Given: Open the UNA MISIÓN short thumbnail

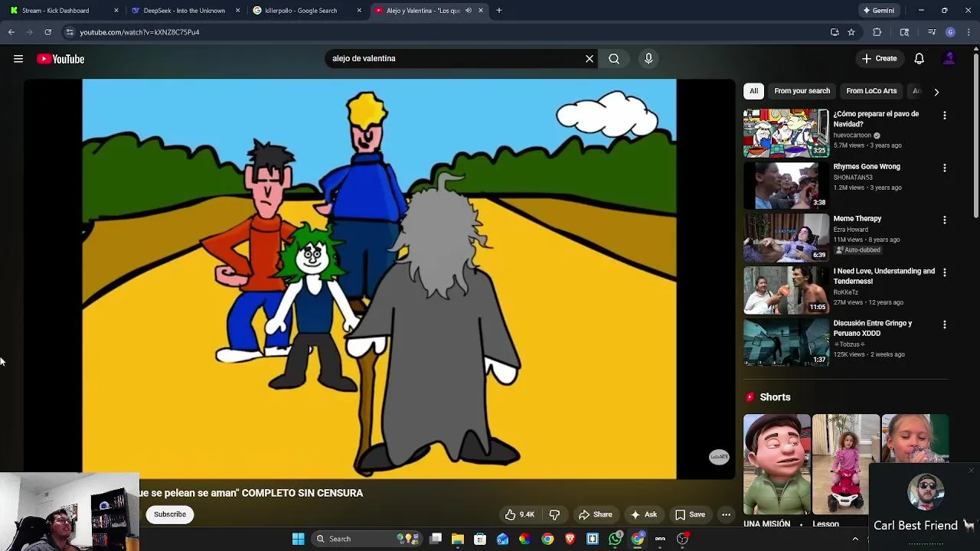Looking at the screenshot, I should pyautogui.click(x=776, y=465).
